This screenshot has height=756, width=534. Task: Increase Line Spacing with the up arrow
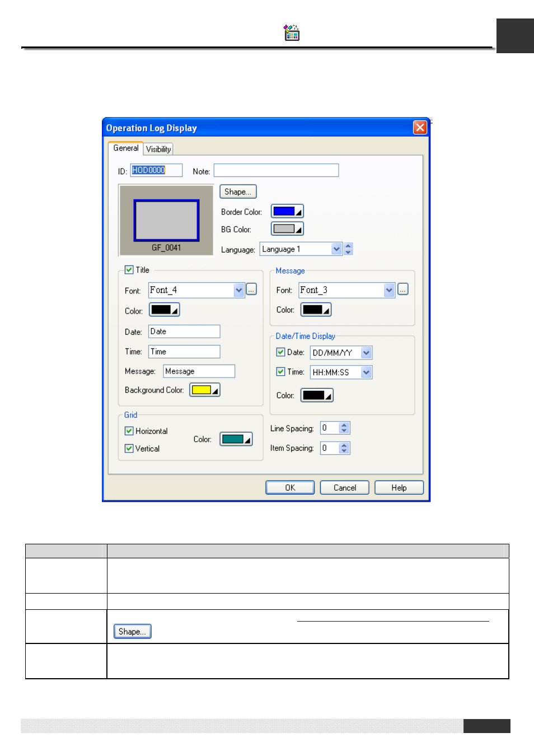point(344,425)
